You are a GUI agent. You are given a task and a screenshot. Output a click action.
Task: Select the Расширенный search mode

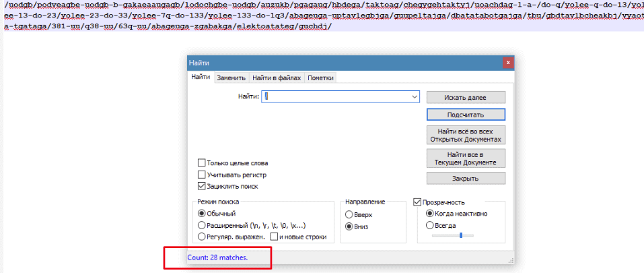pyautogui.click(x=201, y=225)
